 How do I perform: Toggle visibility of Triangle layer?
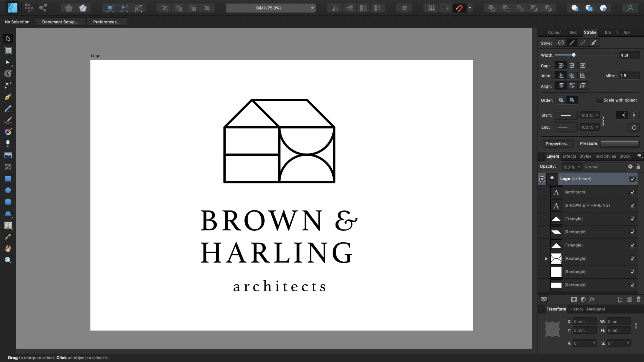click(x=633, y=218)
